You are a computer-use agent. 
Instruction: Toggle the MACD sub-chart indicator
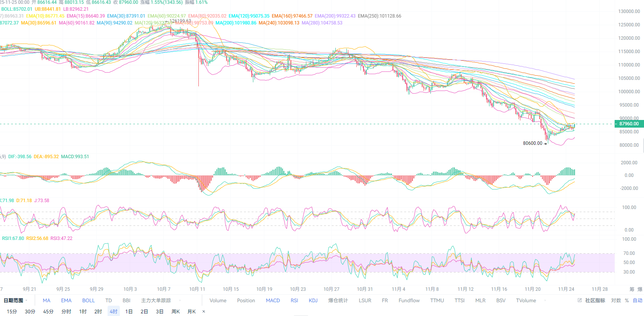pos(273,300)
